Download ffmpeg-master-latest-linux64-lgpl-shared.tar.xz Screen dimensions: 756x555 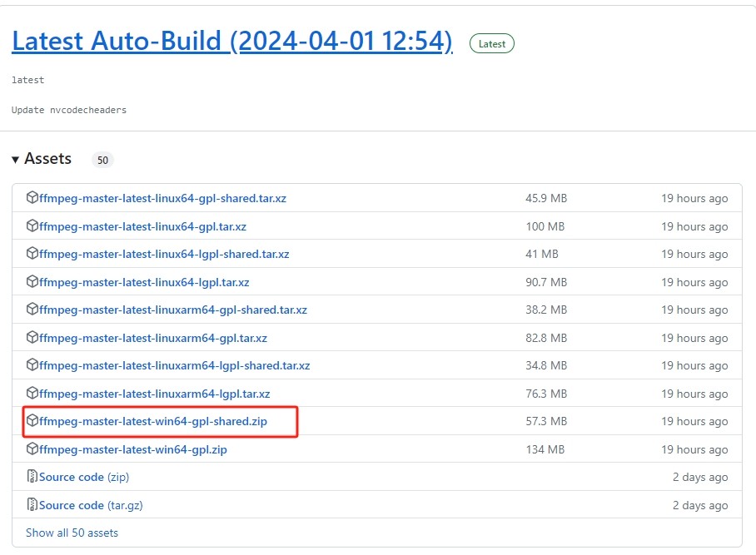[164, 254]
